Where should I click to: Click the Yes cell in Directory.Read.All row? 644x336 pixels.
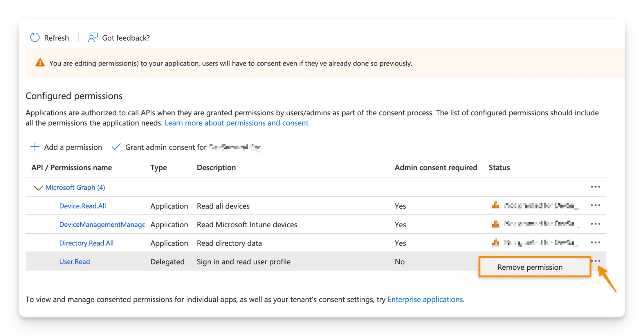pyautogui.click(x=400, y=243)
